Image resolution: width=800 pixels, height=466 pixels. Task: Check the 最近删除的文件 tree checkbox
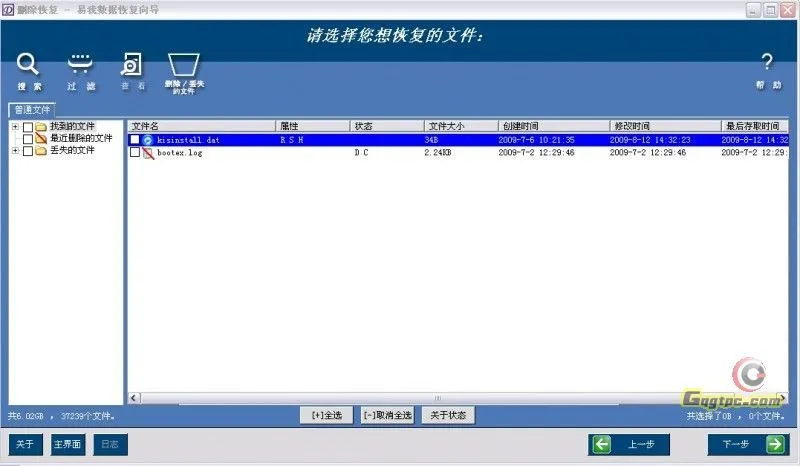28,139
